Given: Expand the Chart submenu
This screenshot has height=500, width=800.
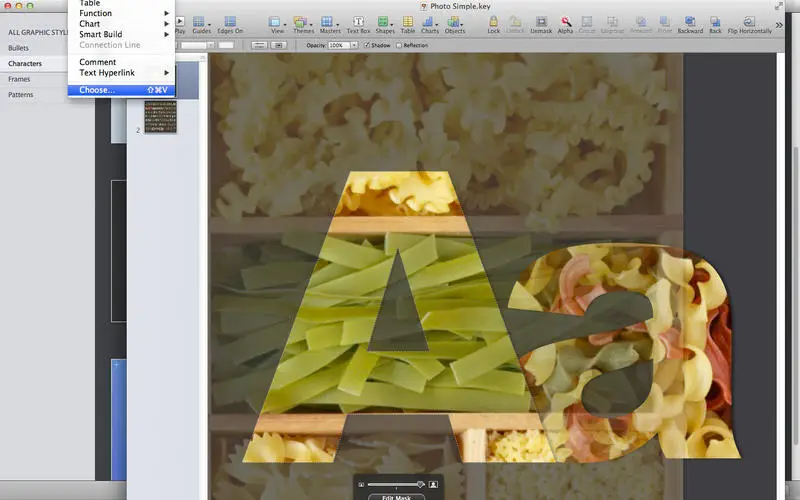Looking at the screenshot, I should click(122, 24).
